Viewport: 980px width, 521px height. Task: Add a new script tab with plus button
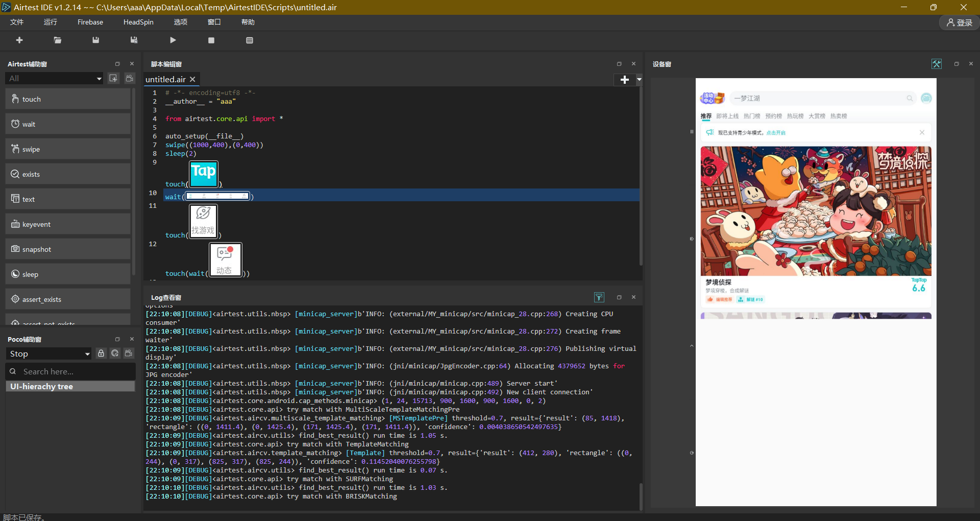click(x=625, y=79)
